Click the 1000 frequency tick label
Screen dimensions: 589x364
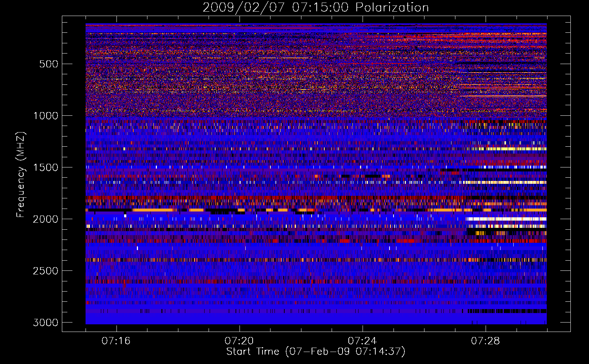[x=46, y=116]
